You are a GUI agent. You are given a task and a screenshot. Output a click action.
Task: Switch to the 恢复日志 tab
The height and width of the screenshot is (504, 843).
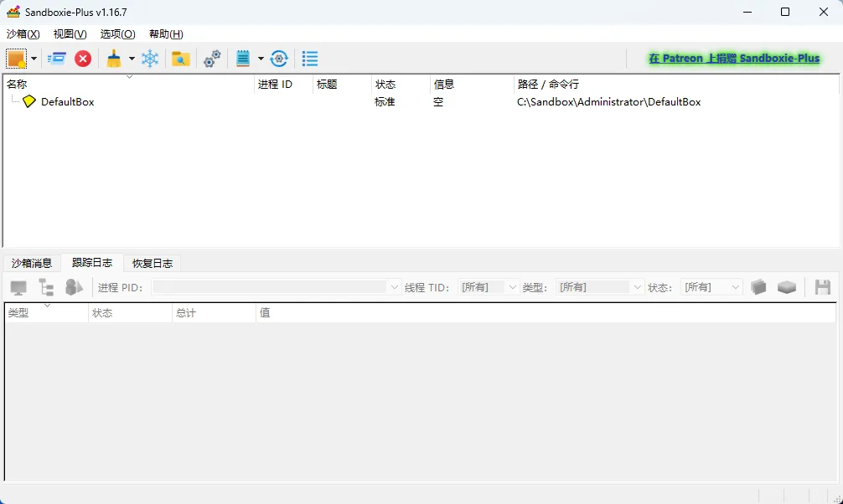click(152, 262)
